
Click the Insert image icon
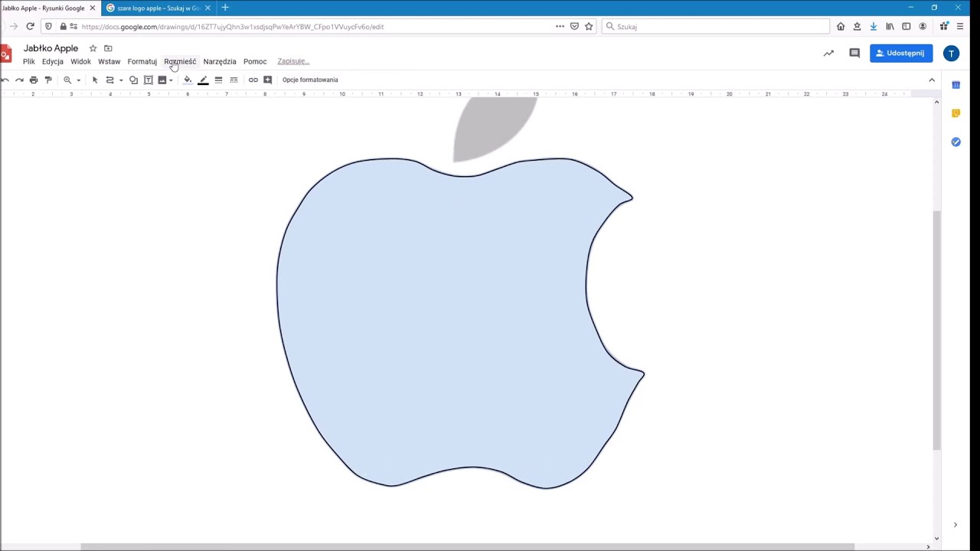tap(162, 80)
